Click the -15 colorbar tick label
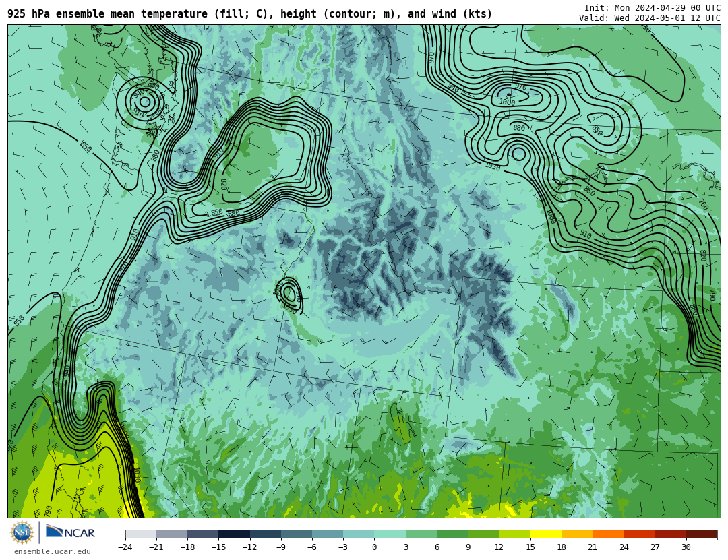This screenshot has width=728, height=560. (218, 547)
